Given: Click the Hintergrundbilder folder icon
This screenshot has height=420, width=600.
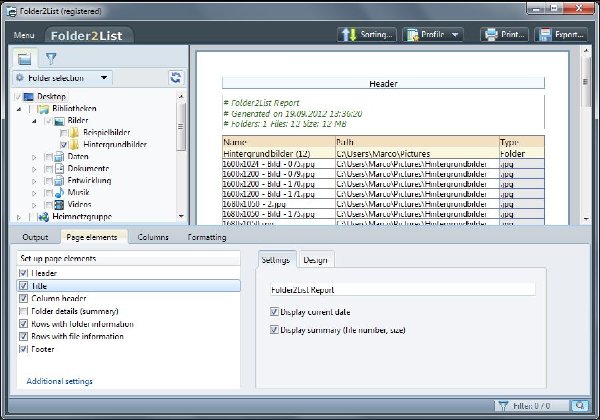Looking at the screenshot, I should [x=74, y=145].
